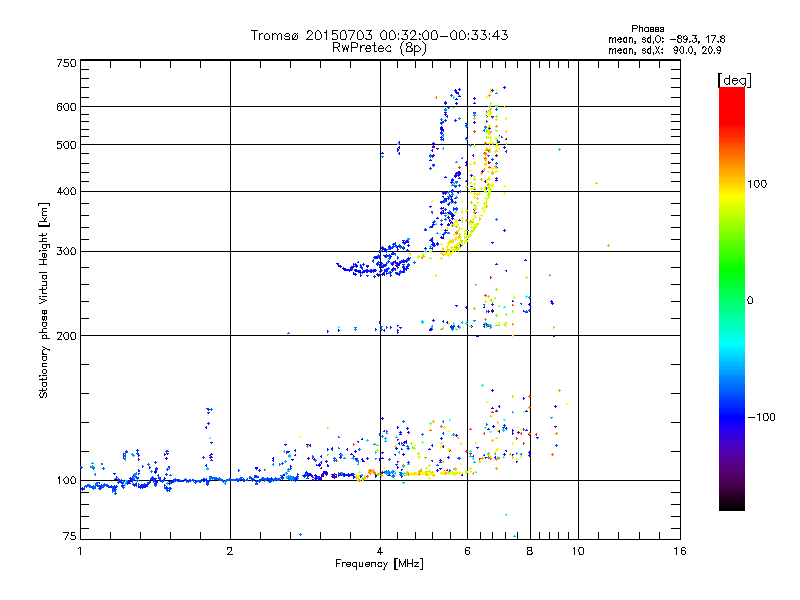Click the y-axis label '300'

[x=66, y=252]
